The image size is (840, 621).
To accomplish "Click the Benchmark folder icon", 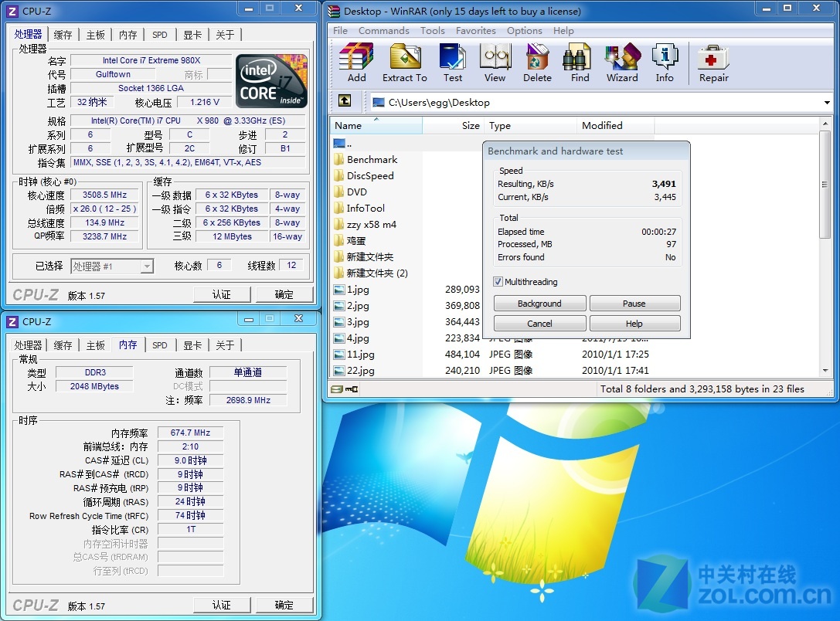I will 338,160.
